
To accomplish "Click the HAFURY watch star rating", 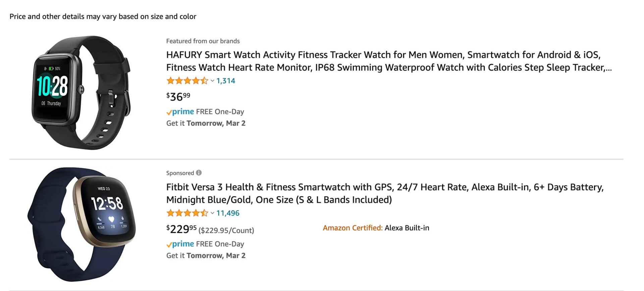I will click(187, 81).
